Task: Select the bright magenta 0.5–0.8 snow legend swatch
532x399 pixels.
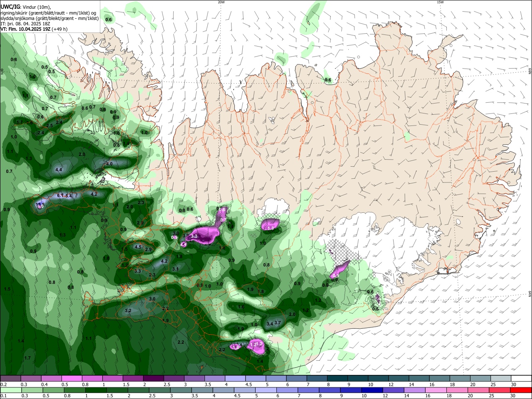Action: pyautogui.click(x=71, y=379)
